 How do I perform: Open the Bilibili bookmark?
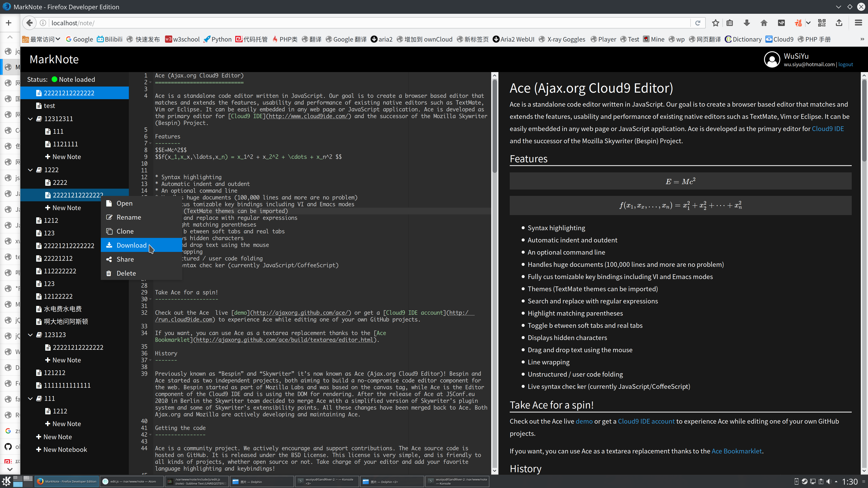click(109, 39)
